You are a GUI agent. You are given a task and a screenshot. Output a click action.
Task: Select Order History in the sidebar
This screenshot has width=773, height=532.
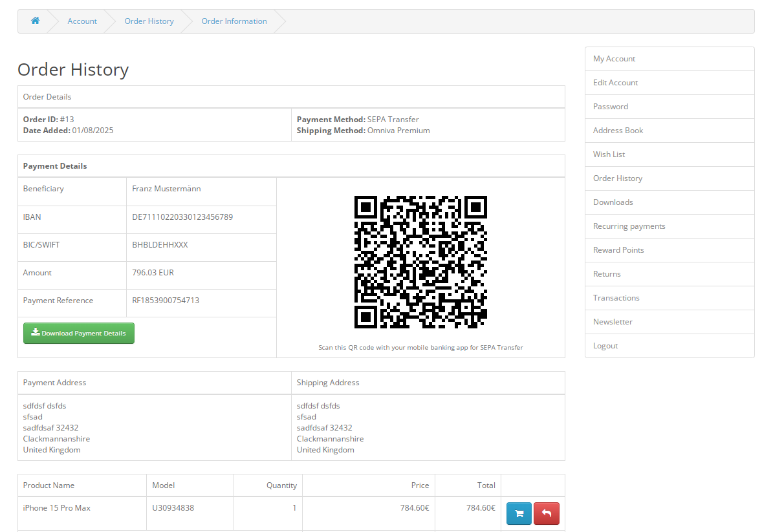[x=670, y=178]
